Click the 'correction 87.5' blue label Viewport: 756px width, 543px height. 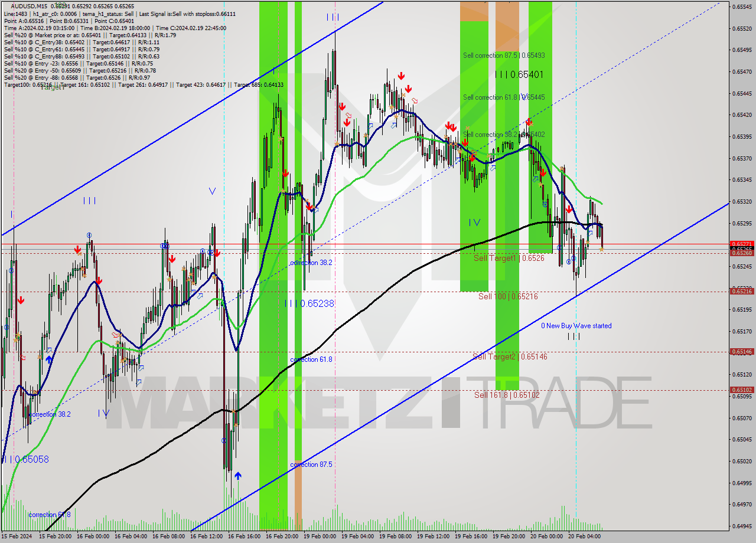pos(311,465)
